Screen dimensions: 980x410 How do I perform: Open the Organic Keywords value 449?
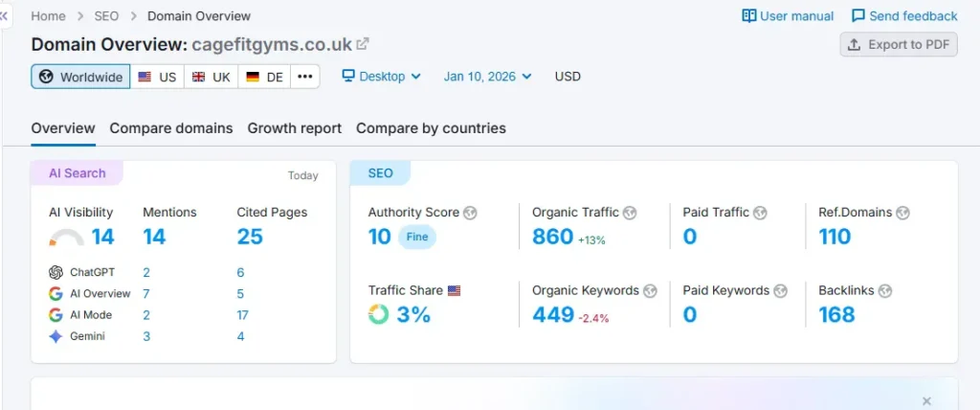tap(553, 314)
